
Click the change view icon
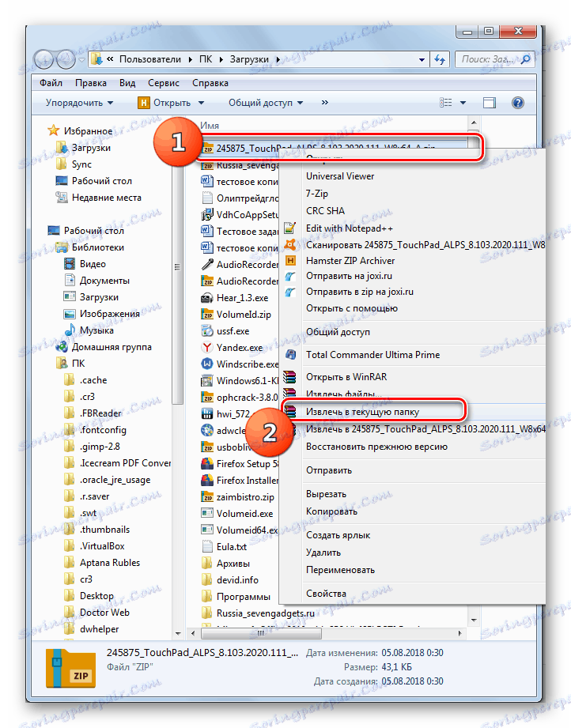point(445,103)
